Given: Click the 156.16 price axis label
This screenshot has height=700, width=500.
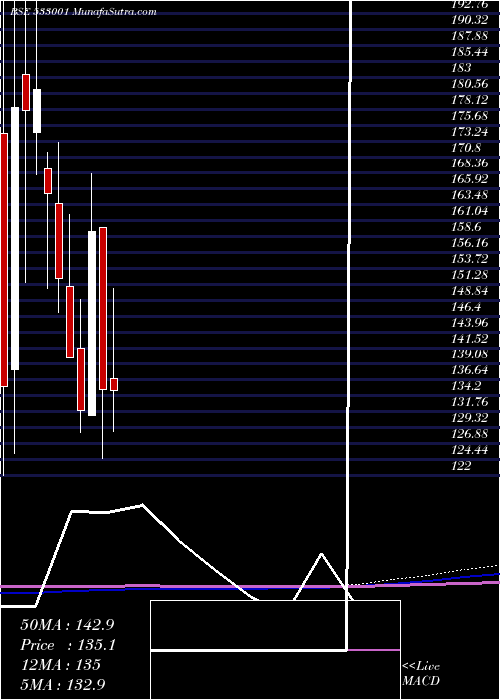Looking at the screenshot, I should click(470, 243).
